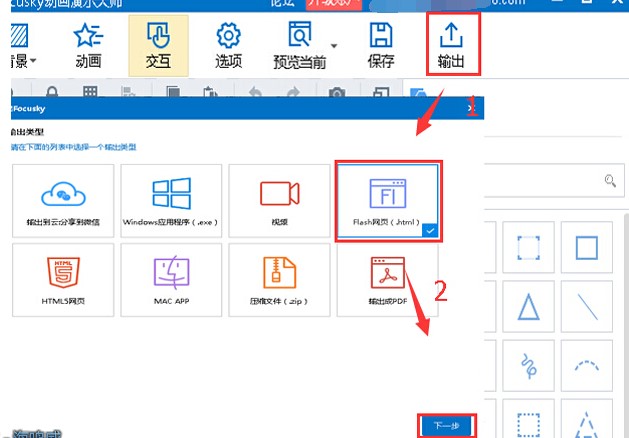Choose 输出成PDF output type
Screen dimensions: 629x438
pyautogui.click(x=388, y=280)
